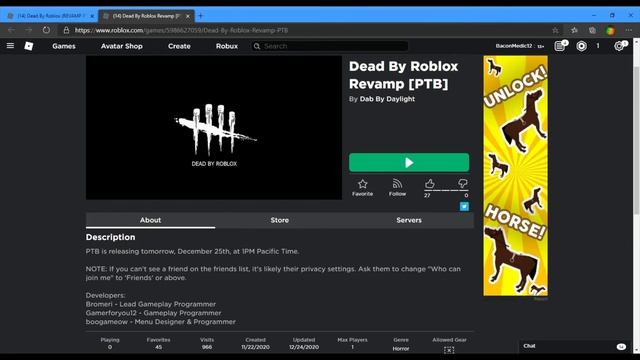Click the Created date 11/22/2020
640x360 pixels.
[x=256, y=347]
